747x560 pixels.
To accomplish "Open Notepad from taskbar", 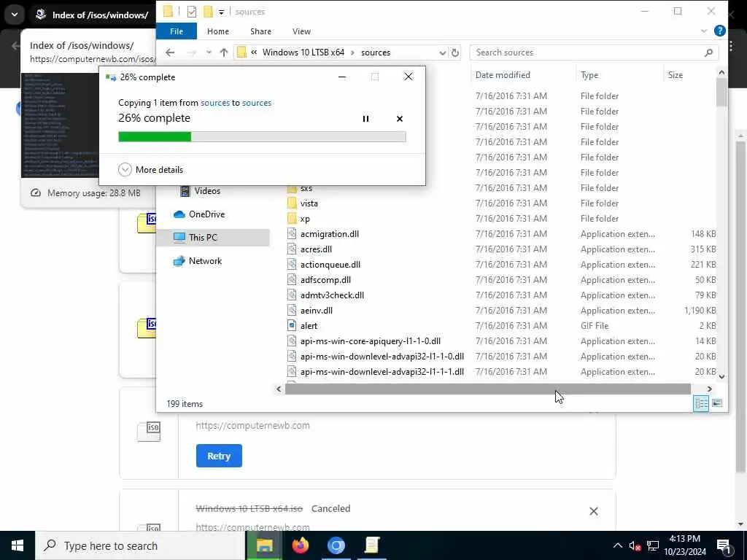I will (x=371, y=545).
